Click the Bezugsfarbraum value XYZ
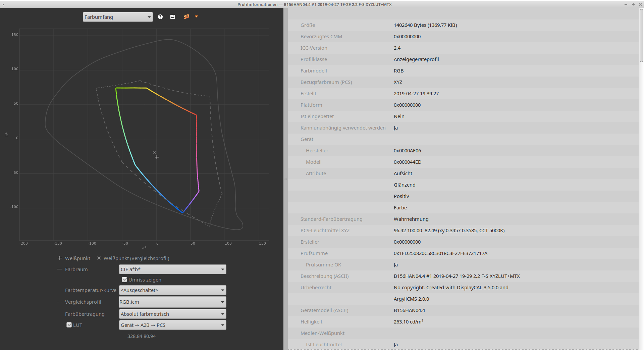 pos(398,82)
